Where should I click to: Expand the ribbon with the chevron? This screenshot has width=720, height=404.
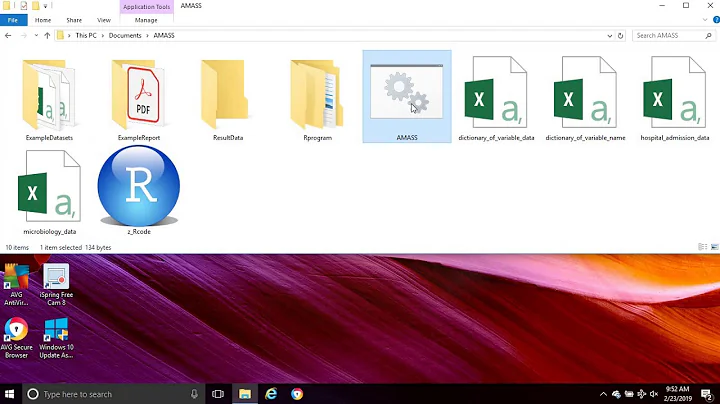[705, 20]
